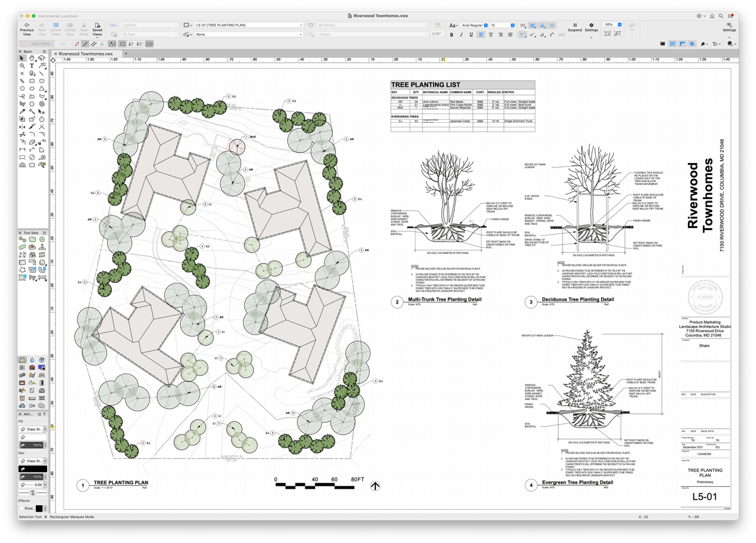Pick the Zoom magnifier tool
The height and width of the screenshot is (543, 756).
[22, 67]
